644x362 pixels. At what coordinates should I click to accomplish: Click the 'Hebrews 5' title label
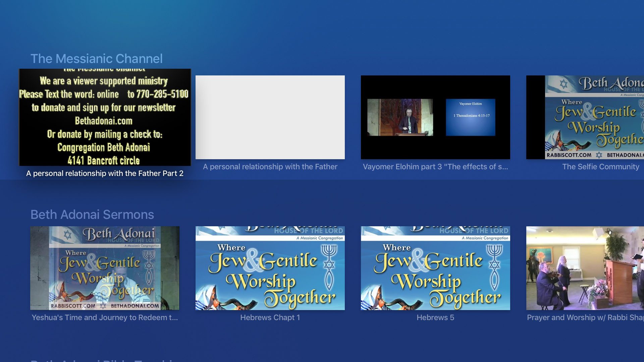(x=435, y=317)
